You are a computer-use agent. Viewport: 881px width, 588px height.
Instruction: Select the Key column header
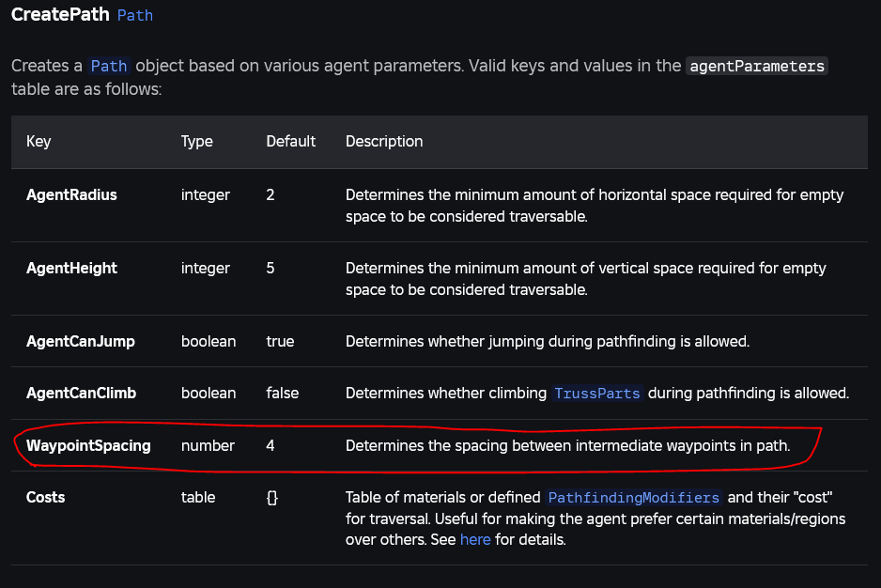[39, 142]
